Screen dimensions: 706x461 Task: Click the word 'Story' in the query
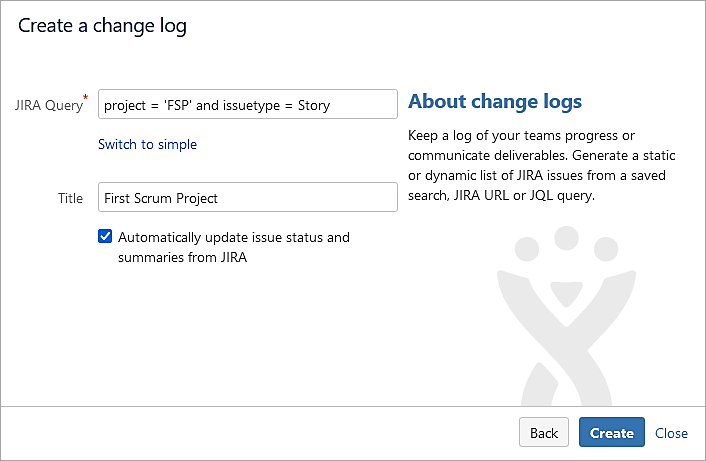[313, 105]
